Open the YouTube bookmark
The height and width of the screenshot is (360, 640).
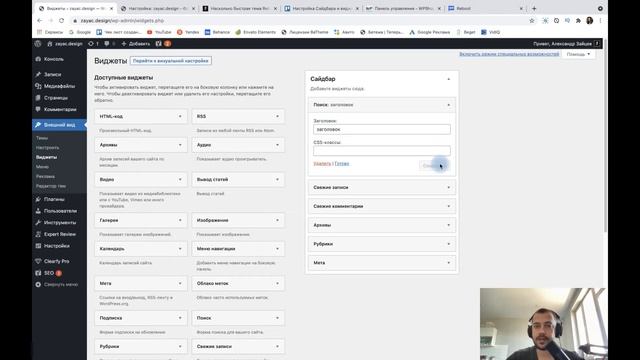(159, 32)
